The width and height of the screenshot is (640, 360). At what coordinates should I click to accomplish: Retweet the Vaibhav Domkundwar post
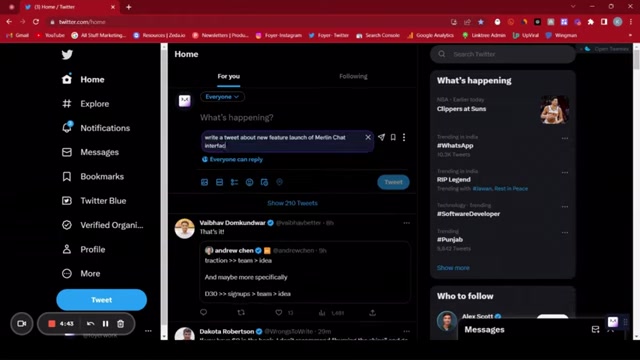pyautogui.click(x=241, y=313)
